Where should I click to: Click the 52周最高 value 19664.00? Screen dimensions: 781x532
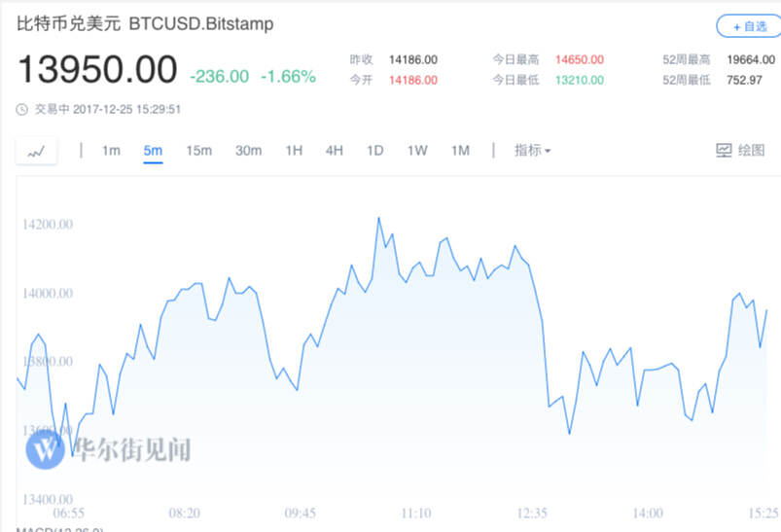[745, 59]
